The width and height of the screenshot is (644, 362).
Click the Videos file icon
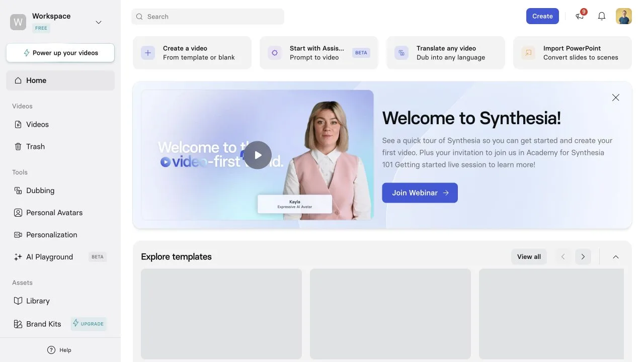tap(18, 124)
